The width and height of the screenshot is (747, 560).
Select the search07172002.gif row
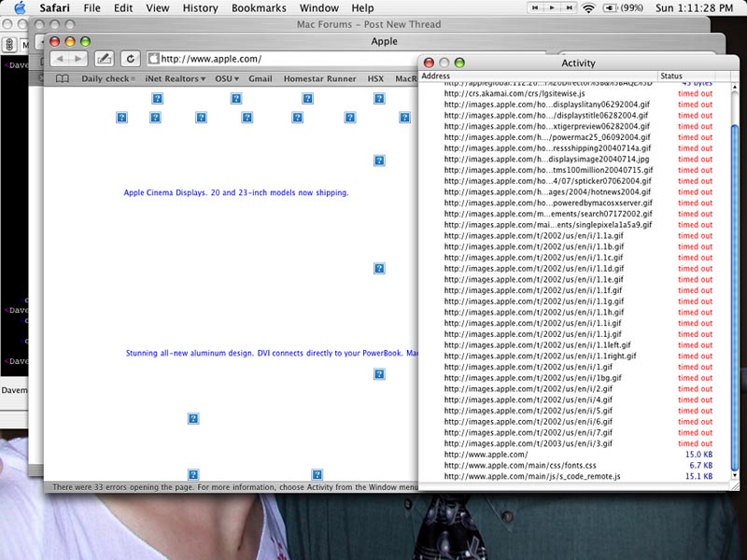pyautogui.click(x=574, y=214)
